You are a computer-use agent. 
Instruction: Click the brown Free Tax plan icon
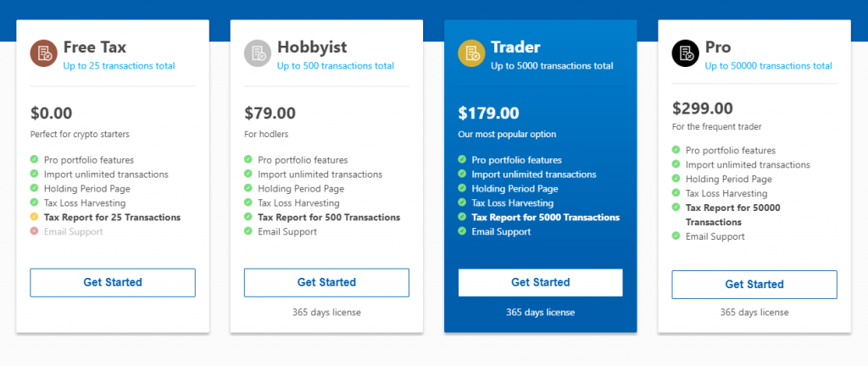click(44, 53)
